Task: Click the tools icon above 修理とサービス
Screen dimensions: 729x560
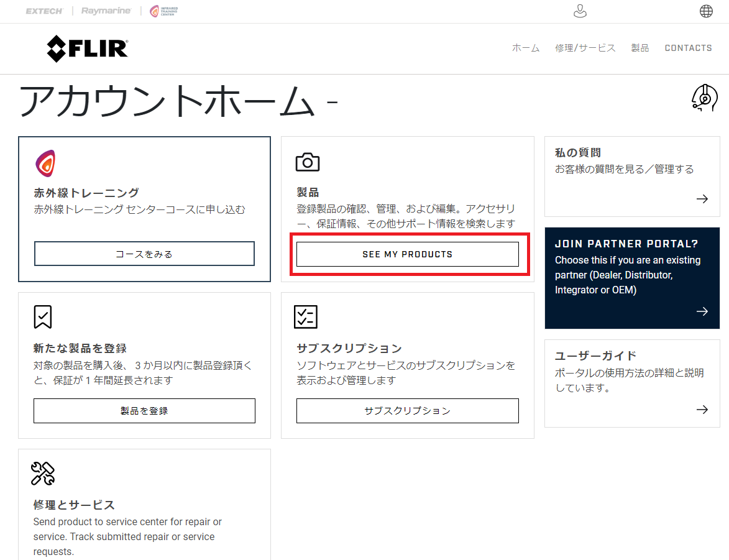Action: coord(42,474)
